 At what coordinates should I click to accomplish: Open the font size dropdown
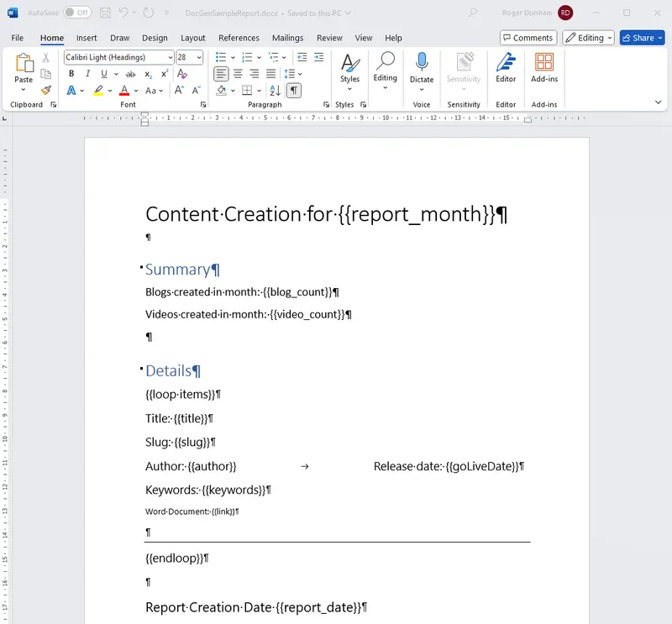click(x=199, y=57)
